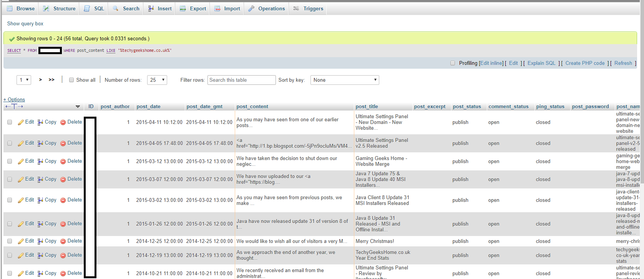This screenshot has height=279, width=644.
Task: Expand the Sort by key dropdown
Action: pos(345,80)
